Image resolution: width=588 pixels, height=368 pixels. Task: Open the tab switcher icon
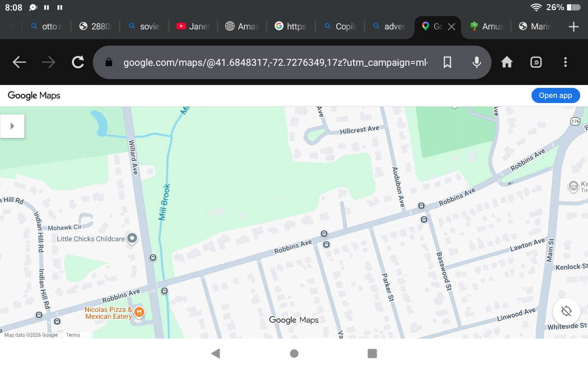[x=536, y=62]
